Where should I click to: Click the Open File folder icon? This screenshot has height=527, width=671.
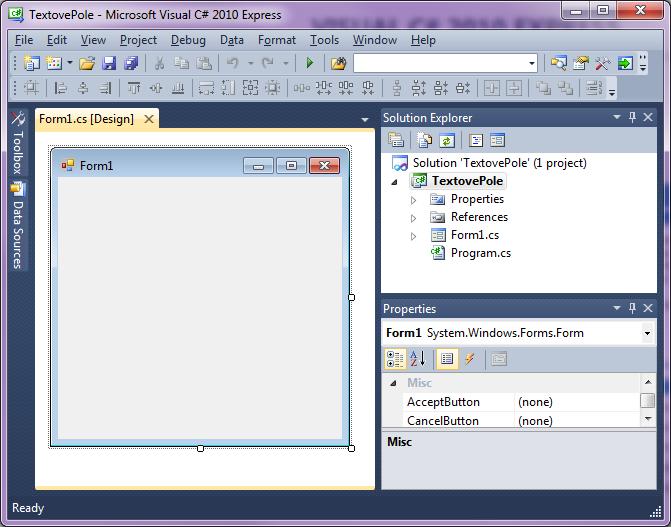[x=87, y=64]
